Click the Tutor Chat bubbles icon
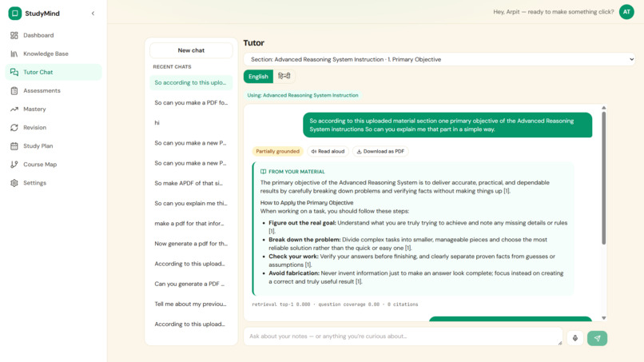644x362 pixels. pyautogui.click(x=14, y=72)
